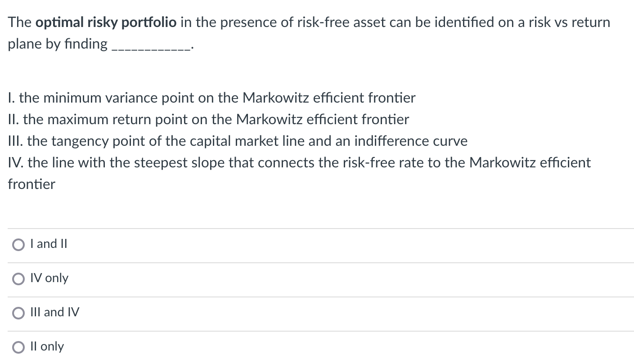Click the 'II only' answer label
This screenshot has width=634, height=364.
click(46, 346)
